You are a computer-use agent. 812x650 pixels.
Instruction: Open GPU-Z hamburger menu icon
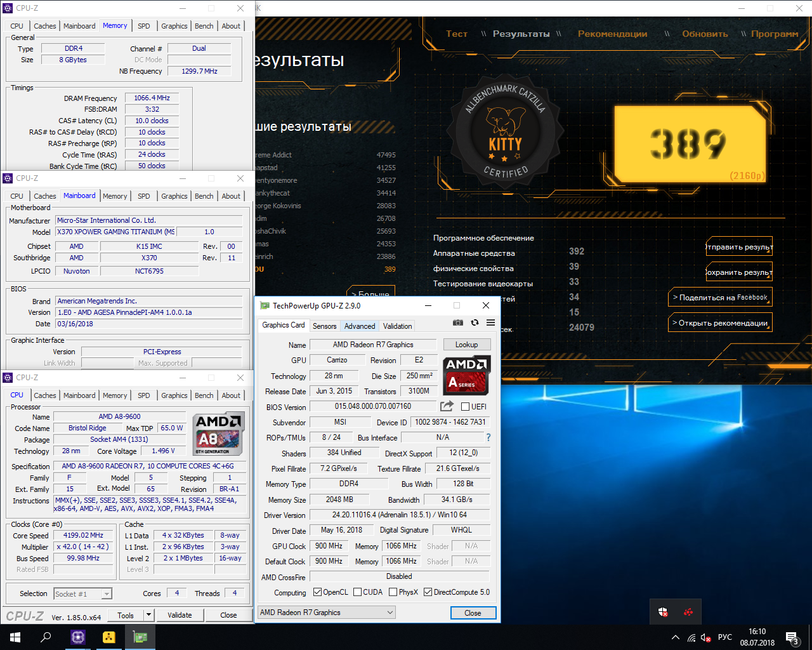point(490,322)
